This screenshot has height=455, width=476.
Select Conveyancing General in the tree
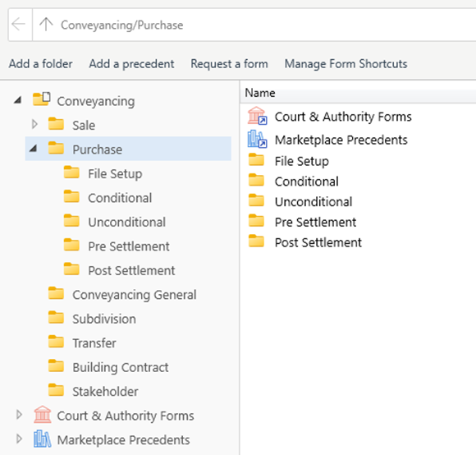pyautogui.click(x=135, y=295)
